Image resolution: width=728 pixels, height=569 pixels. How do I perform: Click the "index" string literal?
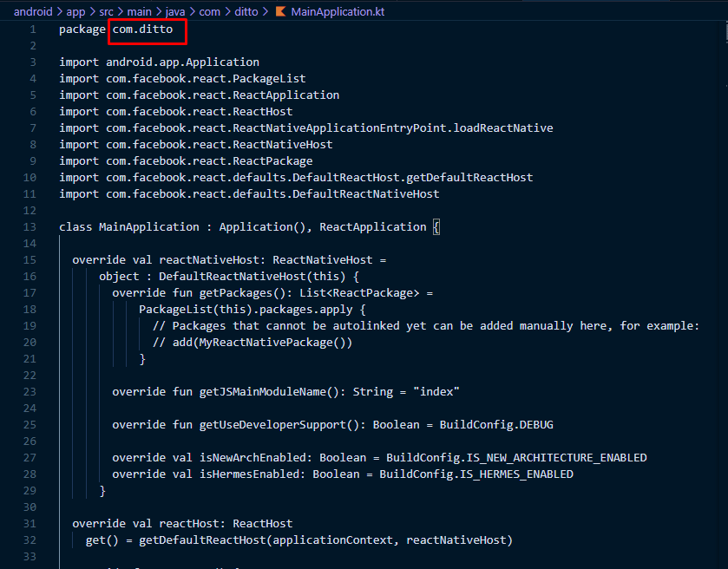click(436, 392)
